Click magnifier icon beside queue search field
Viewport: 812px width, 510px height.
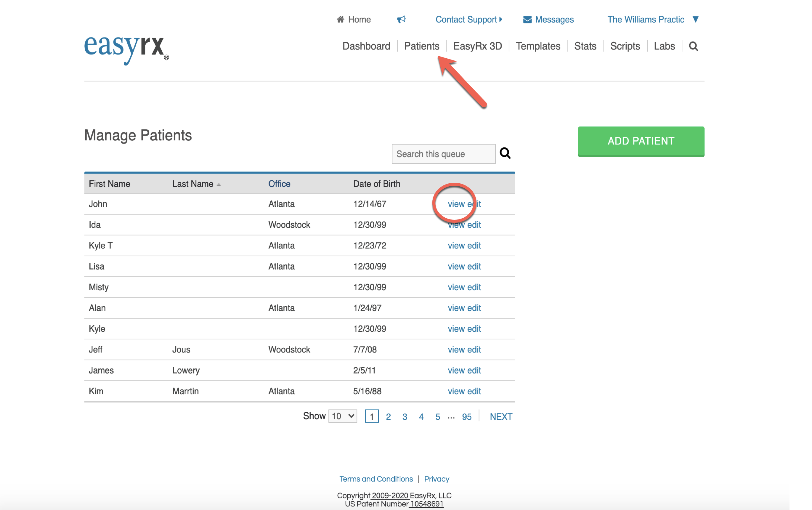coord(505,153)
